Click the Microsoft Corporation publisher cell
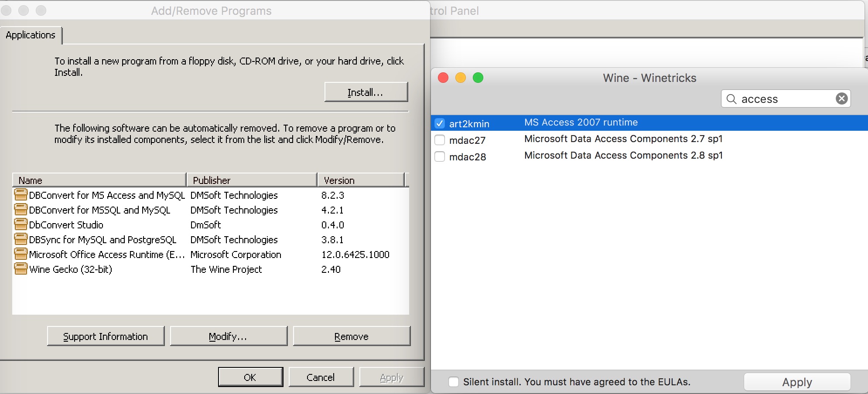 click(236, 255)
